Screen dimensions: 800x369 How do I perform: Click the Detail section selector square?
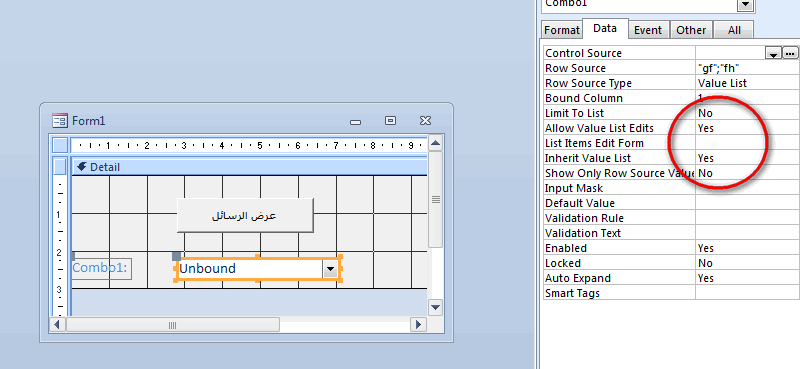61,167
